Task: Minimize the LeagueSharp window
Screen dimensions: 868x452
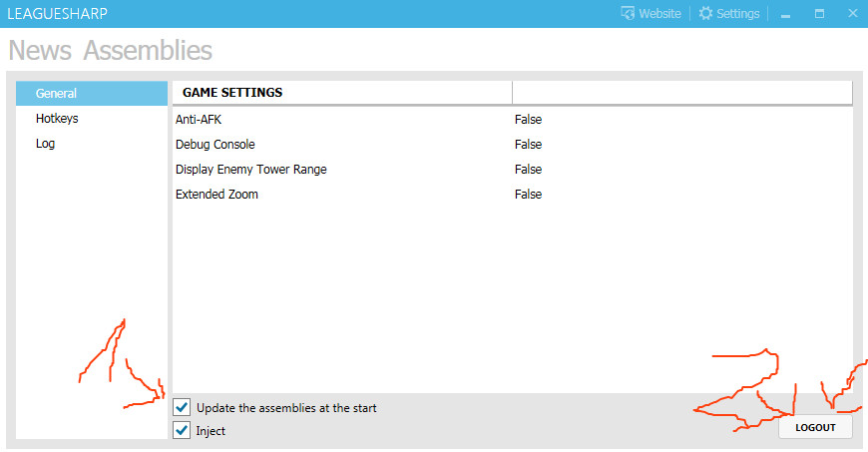Action: tap(785, 14)
